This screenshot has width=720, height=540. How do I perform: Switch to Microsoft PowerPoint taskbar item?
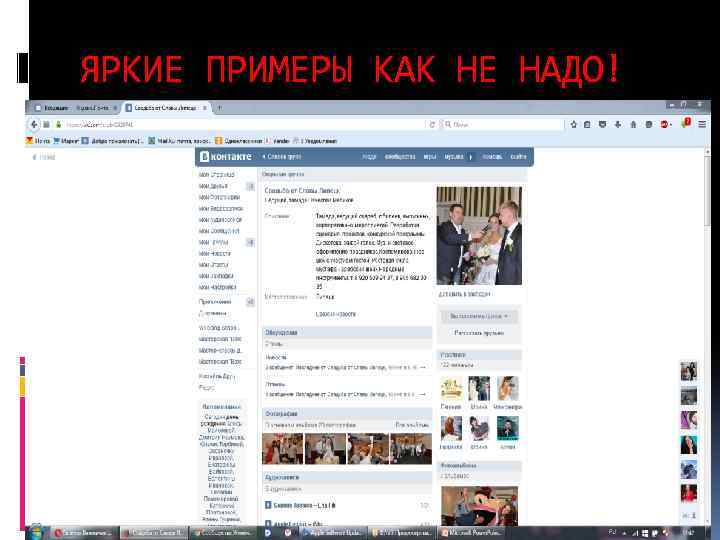472,533
